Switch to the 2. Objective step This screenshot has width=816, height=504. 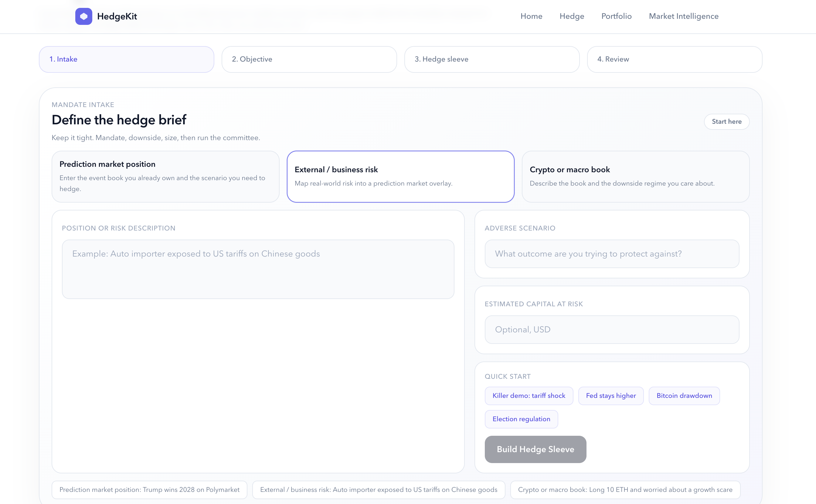pos(309,59)
